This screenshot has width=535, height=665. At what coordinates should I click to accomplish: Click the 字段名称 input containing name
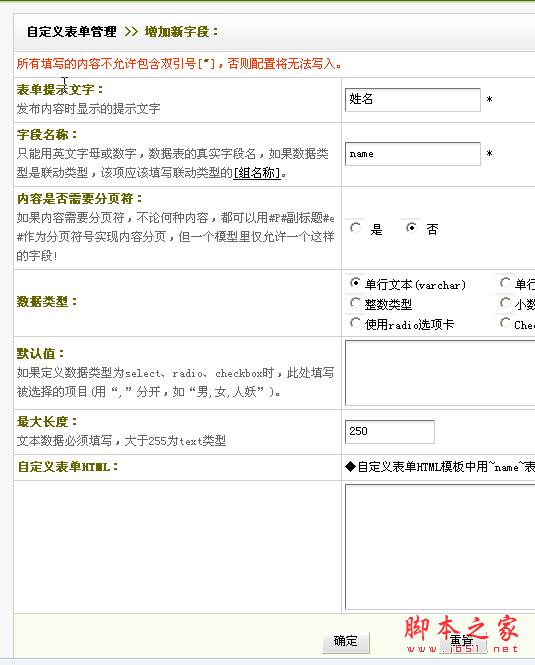click(x=412, y=154)
